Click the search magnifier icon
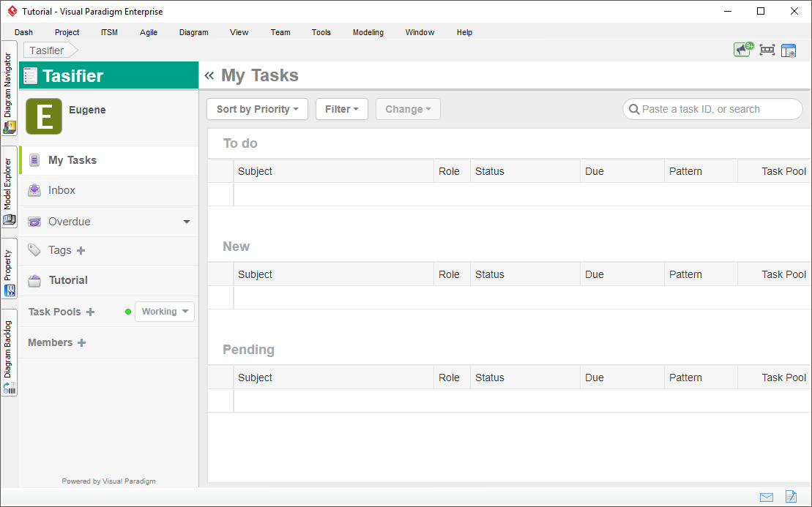Screen dimensions: 812x507 coord(634,109)
